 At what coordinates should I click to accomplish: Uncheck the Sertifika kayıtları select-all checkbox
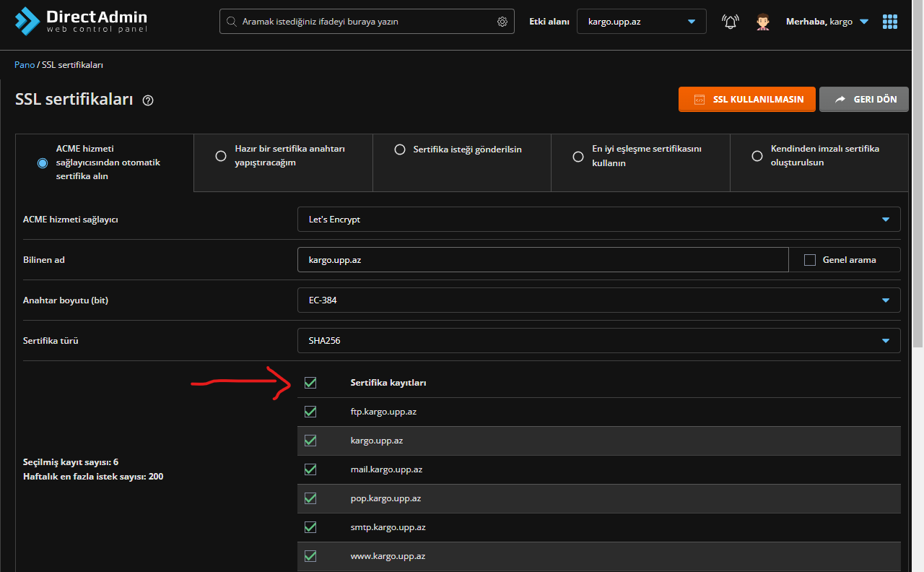pyautogui.click(x=310, y=383)
